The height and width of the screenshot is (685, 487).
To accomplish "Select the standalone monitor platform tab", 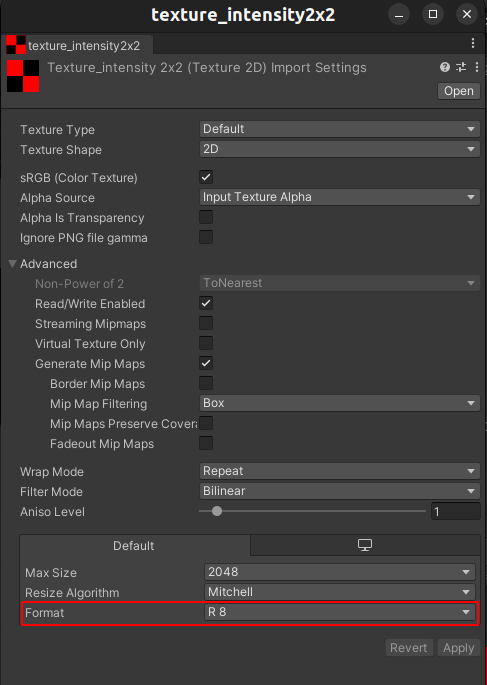I will point(365,545).
